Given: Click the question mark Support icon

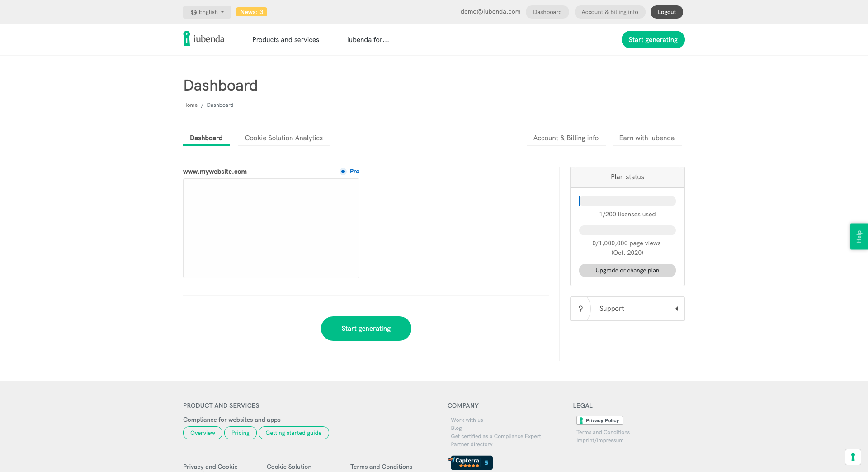Looking at the screenshot, I should click(580, 309).
